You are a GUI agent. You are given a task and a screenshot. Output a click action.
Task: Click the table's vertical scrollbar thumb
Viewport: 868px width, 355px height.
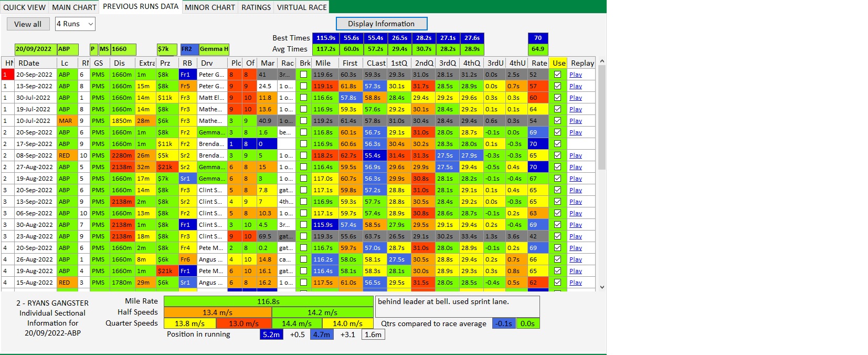602,116
